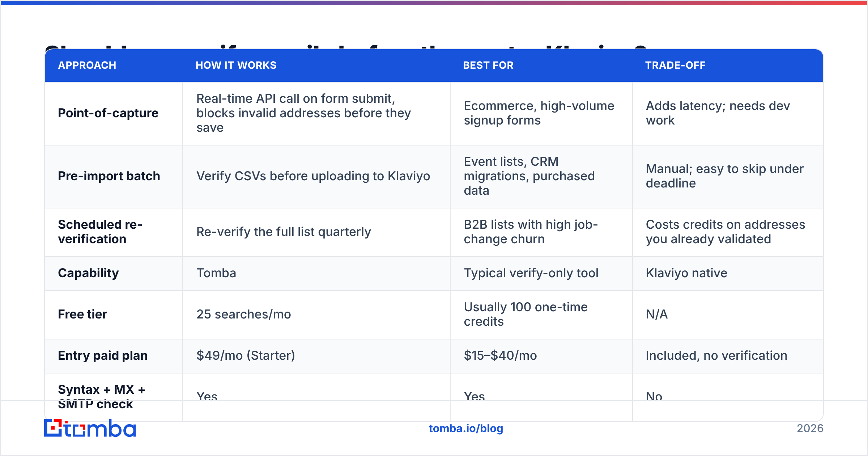
Task: Click 'B2B lists with high job-change churn'
Action: (531, 232)
